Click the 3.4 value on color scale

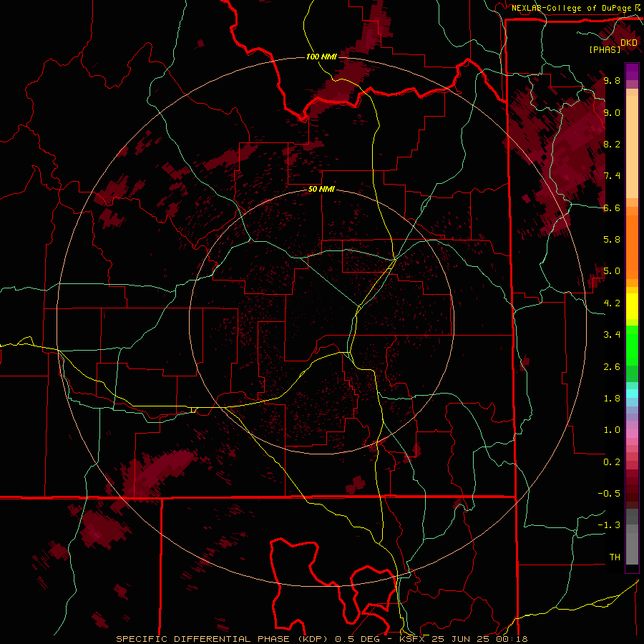[x=612, y=335]
